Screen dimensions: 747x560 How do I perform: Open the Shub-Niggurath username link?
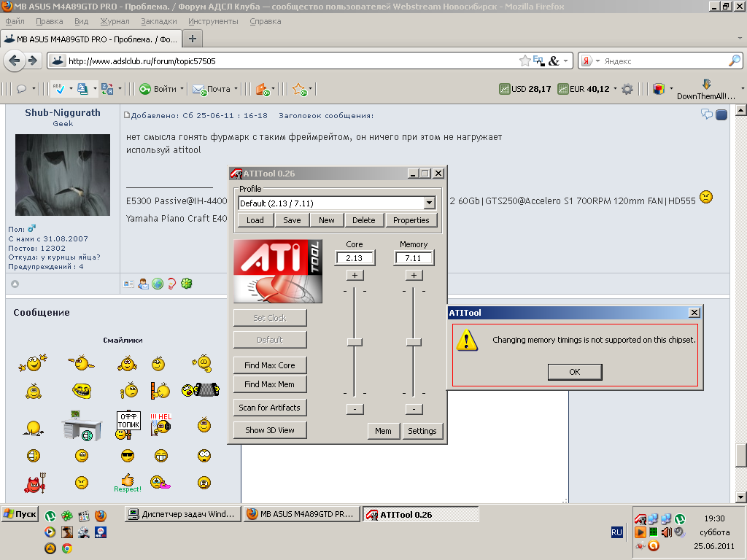(63, 113)
